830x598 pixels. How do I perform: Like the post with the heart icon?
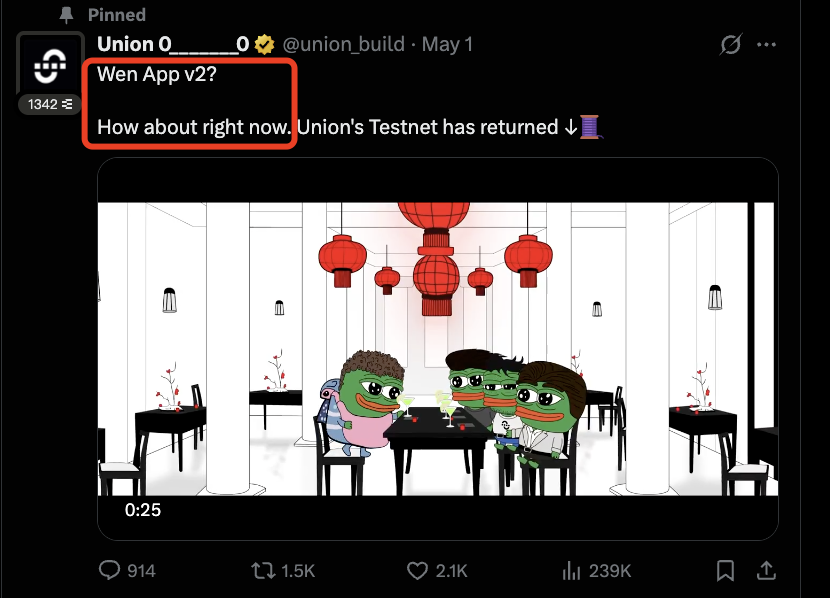coord(417,570)
